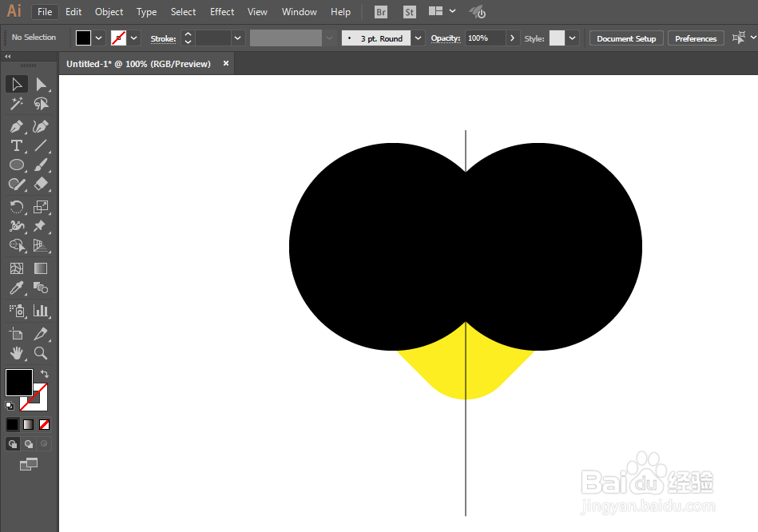Viewport: 758px width, 532px height.
Task: Swap fill and stroke colors
Action: [x=45, y=374]
